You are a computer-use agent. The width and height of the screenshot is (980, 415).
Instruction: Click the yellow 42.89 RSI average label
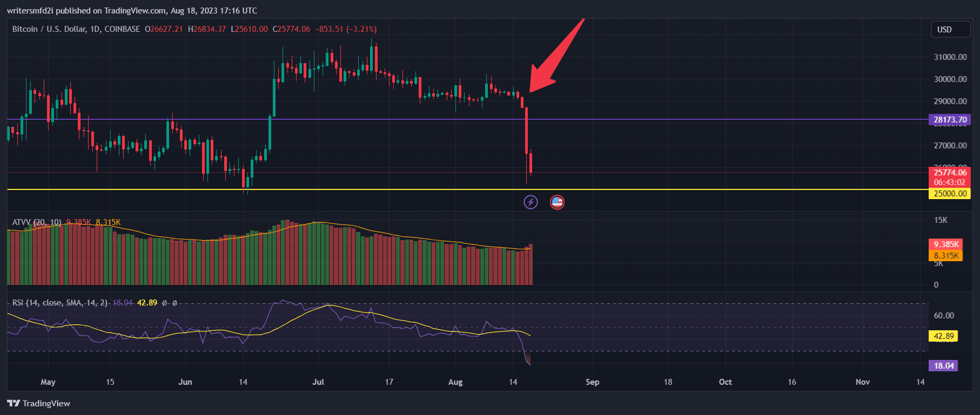(x=943, y=336)
